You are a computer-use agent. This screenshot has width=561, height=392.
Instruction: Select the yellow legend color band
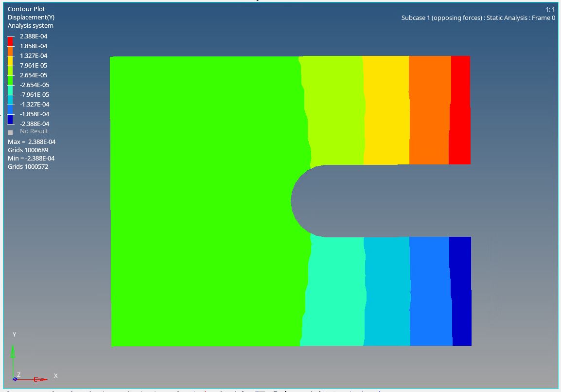coord(11,61)
